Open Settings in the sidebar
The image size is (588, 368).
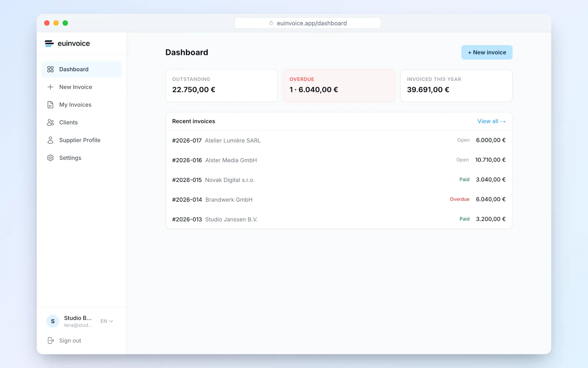coord(82,158)
